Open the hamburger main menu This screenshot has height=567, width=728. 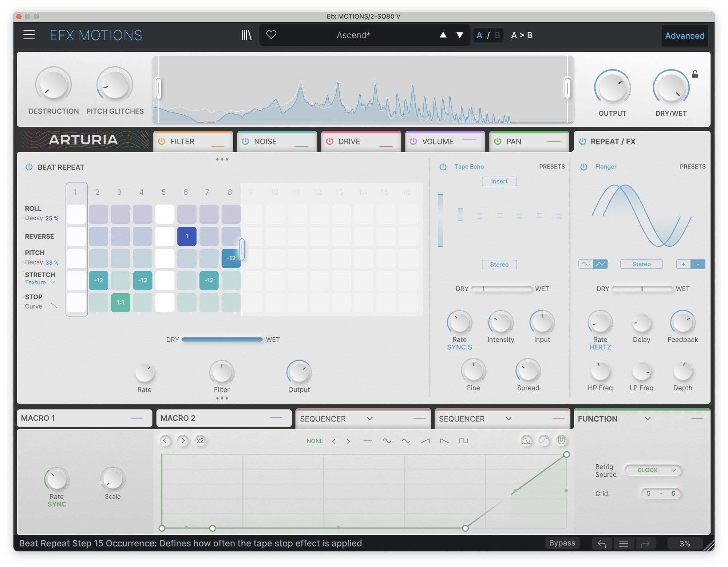[x=29, y=35]
